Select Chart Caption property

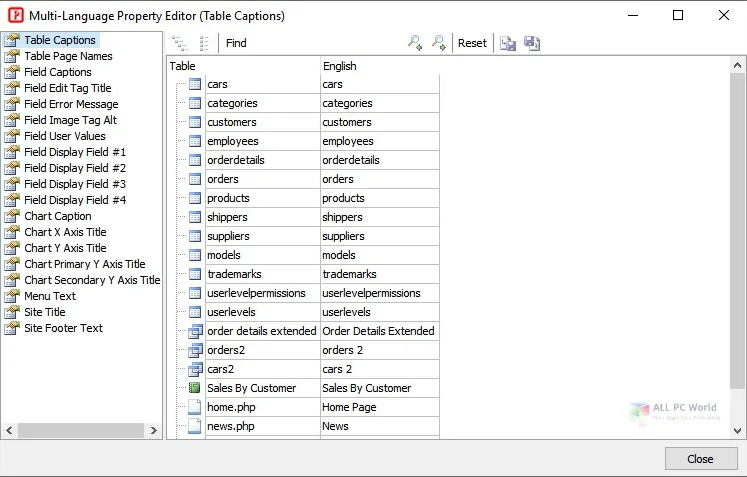58,216
